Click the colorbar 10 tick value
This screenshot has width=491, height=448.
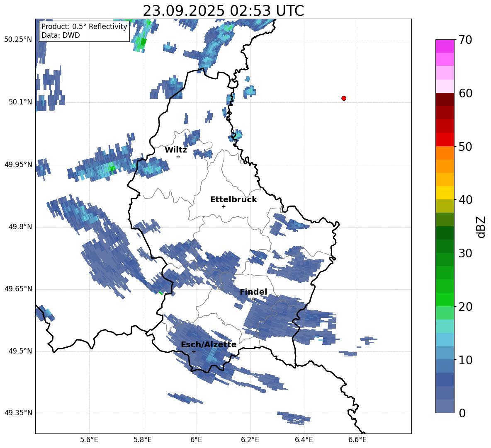(465, 360)
